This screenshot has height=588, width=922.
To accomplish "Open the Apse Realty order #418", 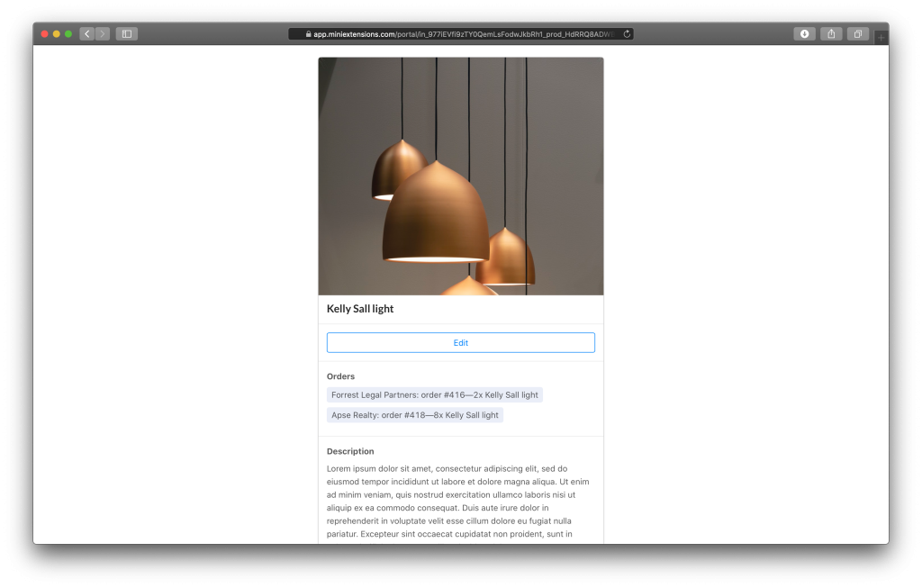I will click(414, 415).
